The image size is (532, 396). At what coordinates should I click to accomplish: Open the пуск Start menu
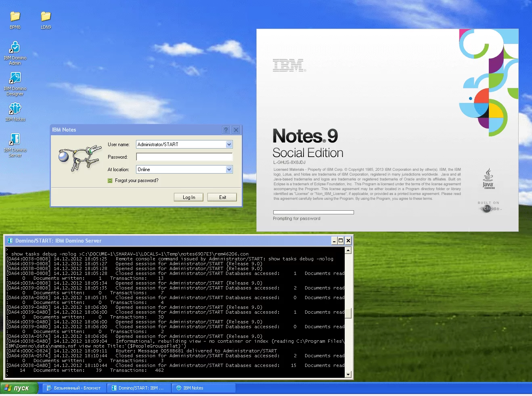click(19, 388)
